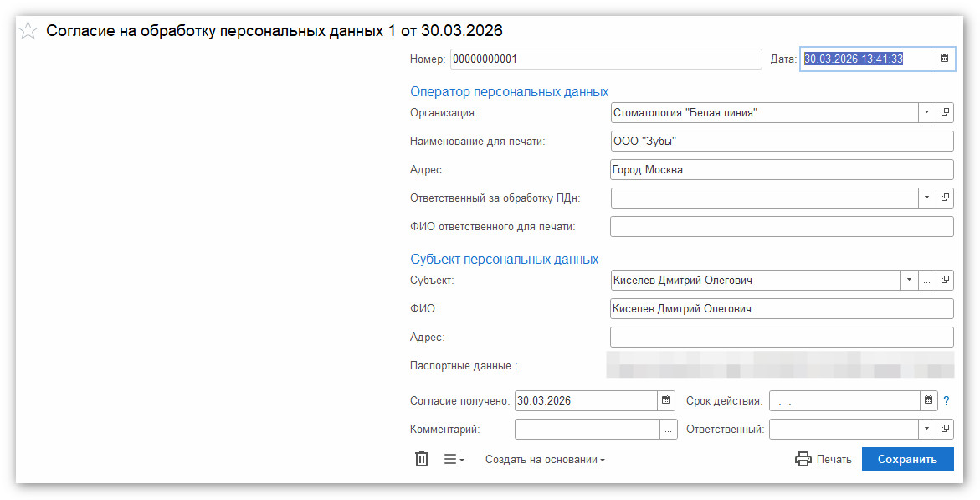Viewport: 980px width, 500px height.
Task: Click the ellipsis next to Комментарий
Action: tap(669, 428)
